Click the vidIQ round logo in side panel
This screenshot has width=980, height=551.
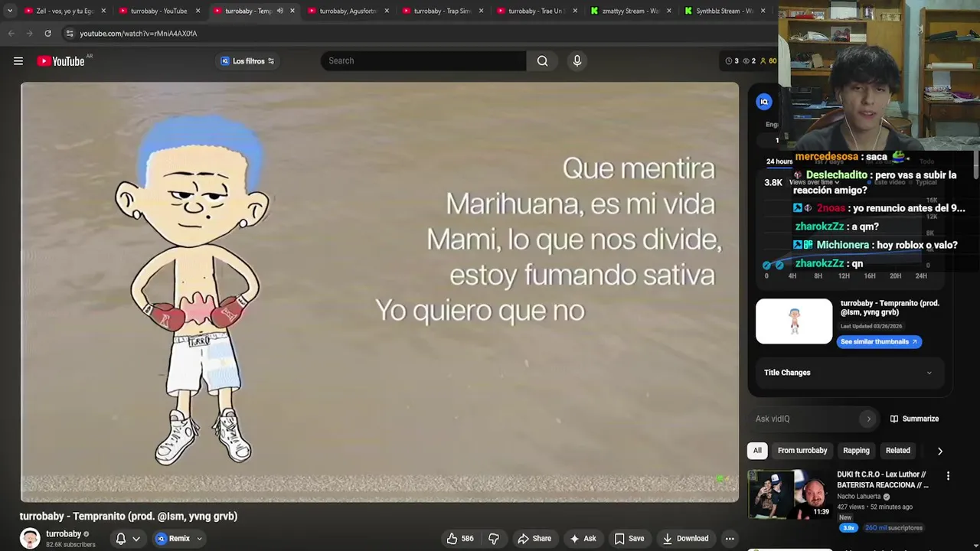coord(763,102)
